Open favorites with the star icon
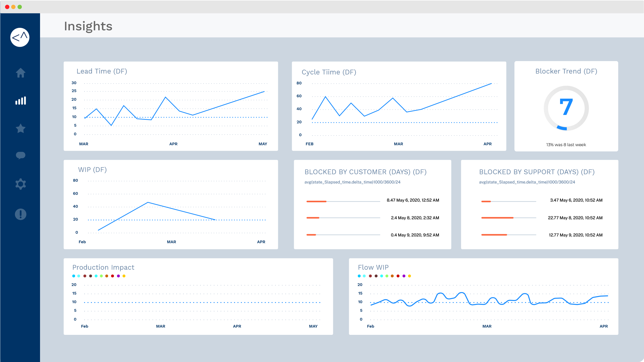The height and width of the screenshot is (362, 644). [x=21, y=129]
